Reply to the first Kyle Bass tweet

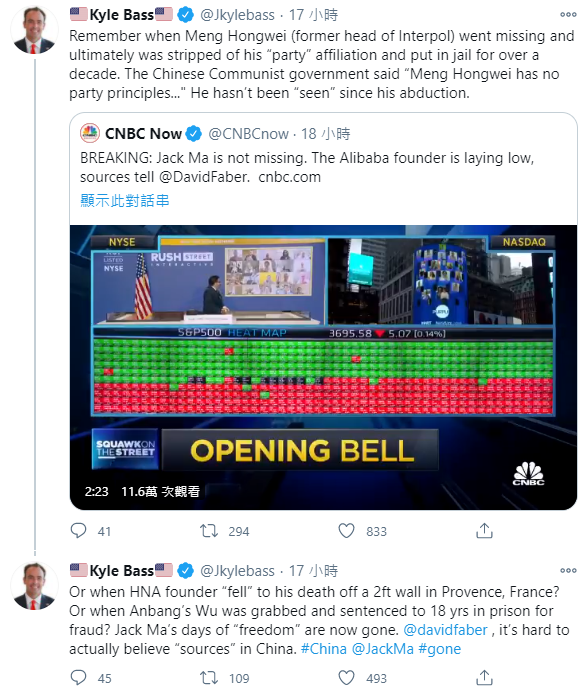[x=79, y=531]
